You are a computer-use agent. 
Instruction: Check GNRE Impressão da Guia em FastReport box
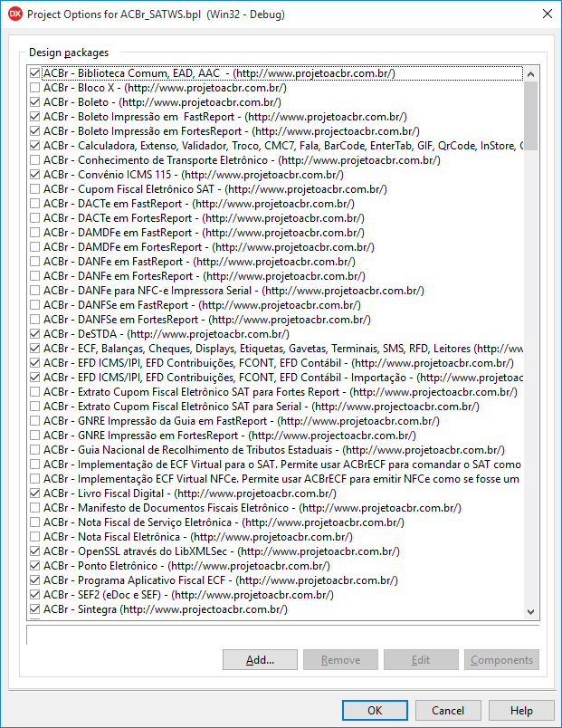click(34, 421)
